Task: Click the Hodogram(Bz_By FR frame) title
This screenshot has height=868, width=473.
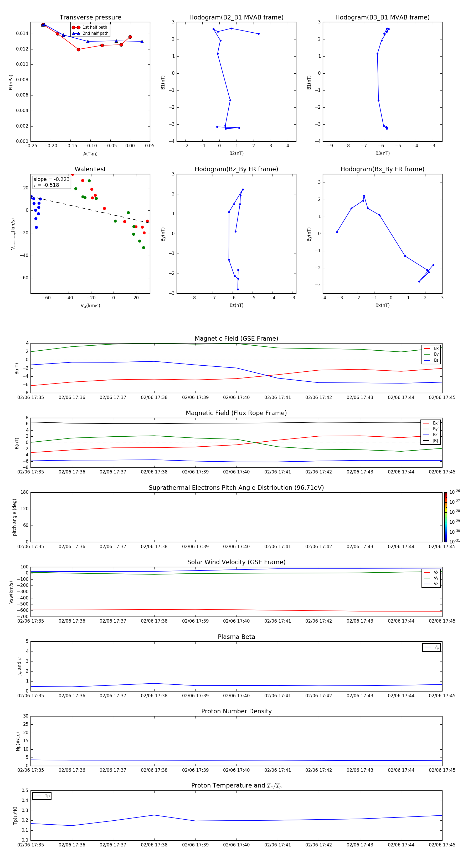Action: point(236,169)
